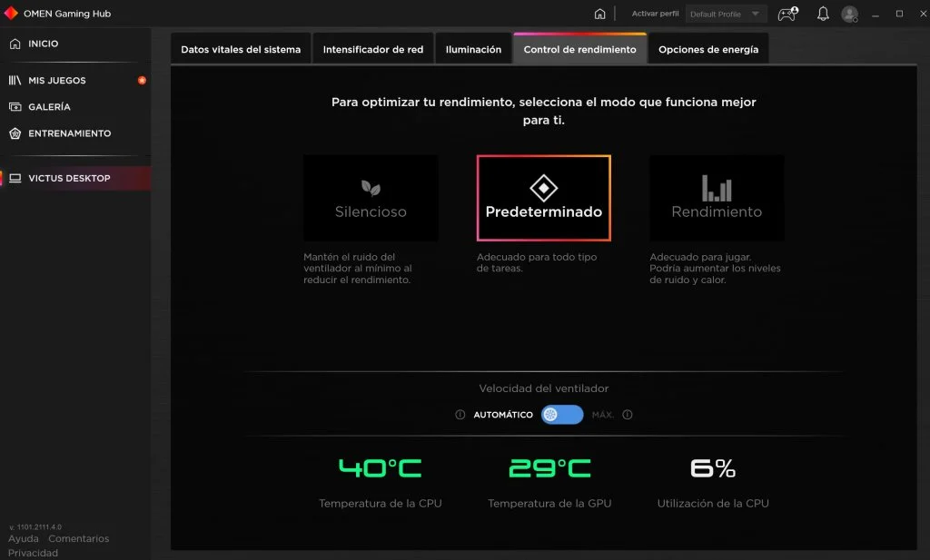The image size is (930, 560).
Task: Open the Ayuda link
Action: tap(23, 538)
